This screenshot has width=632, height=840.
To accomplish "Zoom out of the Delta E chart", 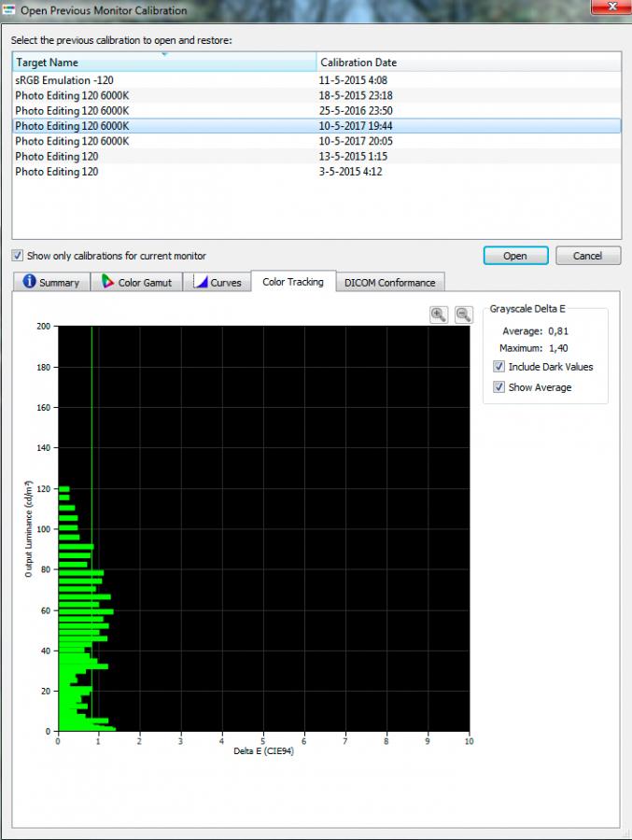I will [464, 315].
